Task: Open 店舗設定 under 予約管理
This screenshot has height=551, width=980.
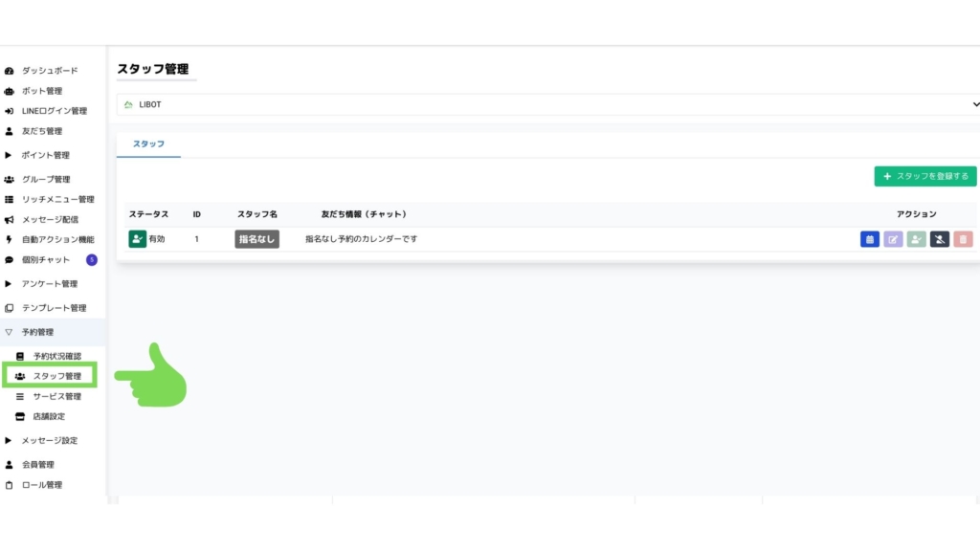Action: tap(49, 416)
